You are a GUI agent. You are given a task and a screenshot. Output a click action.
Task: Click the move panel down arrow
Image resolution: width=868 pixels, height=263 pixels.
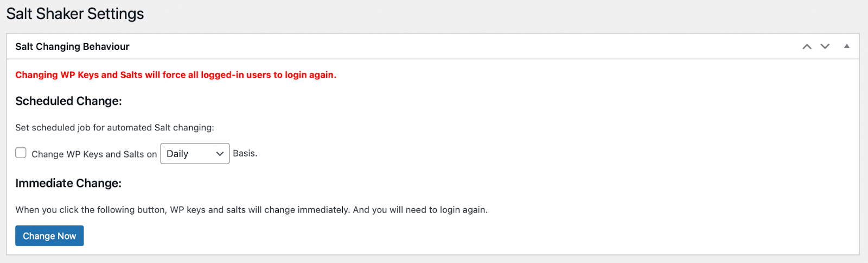[825, 47]
